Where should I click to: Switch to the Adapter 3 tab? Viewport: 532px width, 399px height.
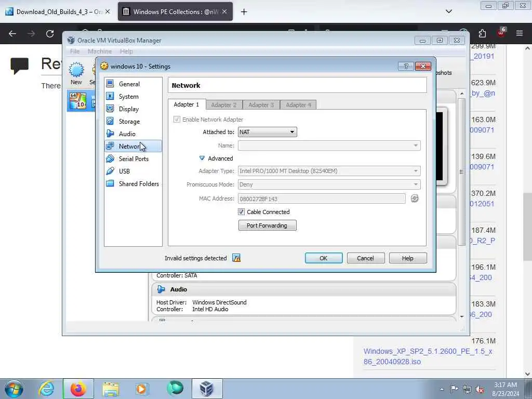click(x=261, y=105)
